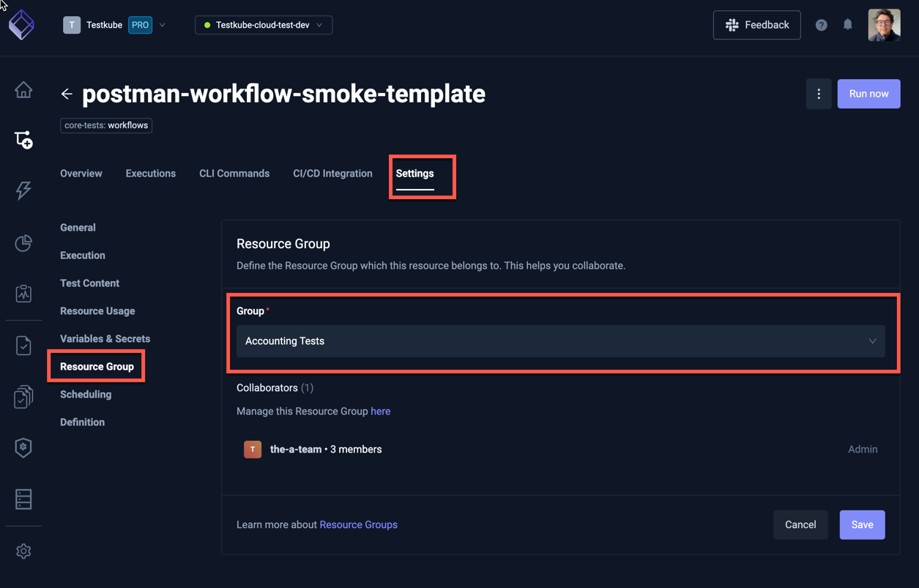Open the pie chart insights icon

[23, 242]
